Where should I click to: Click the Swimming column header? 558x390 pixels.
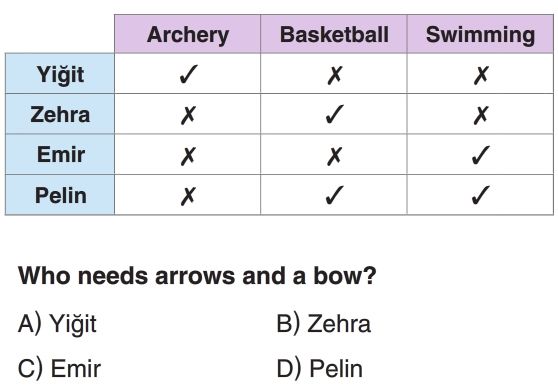(480, 34)
